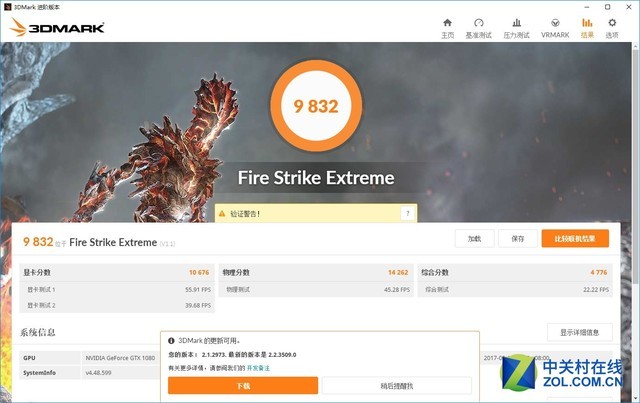Click physics test result 45.28 FPS
Viewport: 640px width, 403px height.
pos(397,289)
